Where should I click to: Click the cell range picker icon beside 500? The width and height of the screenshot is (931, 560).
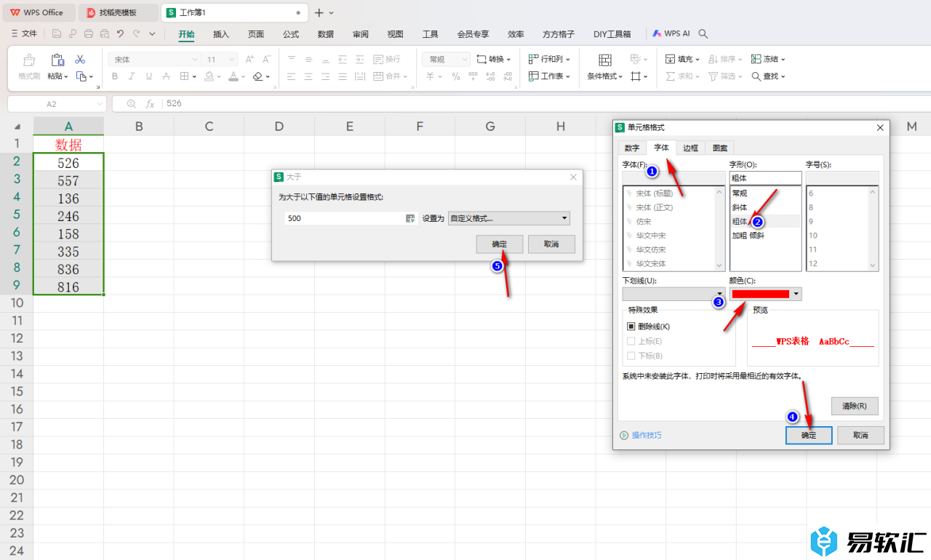[x=410, y=218]
